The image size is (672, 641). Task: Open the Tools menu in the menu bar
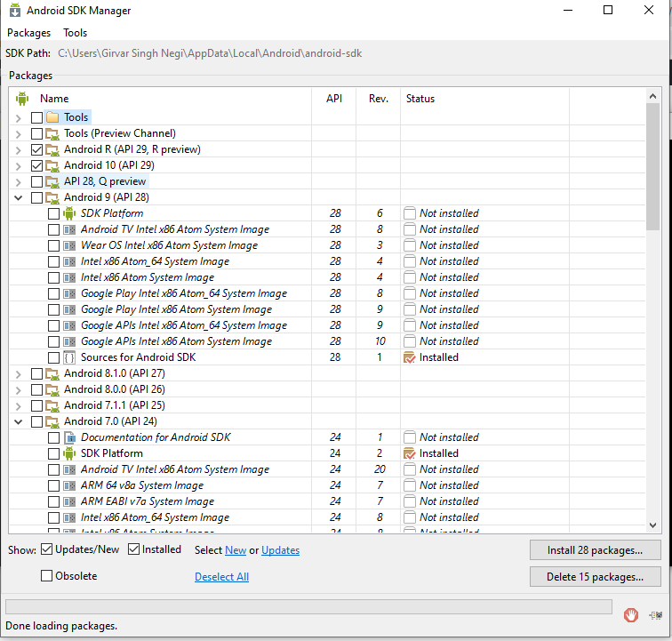(75, 33)
